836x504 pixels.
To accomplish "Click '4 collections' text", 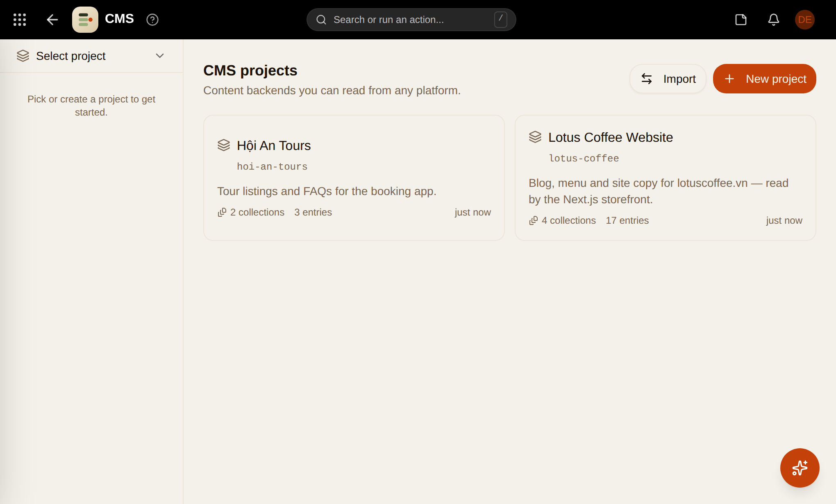I will (x=569, y=220).
